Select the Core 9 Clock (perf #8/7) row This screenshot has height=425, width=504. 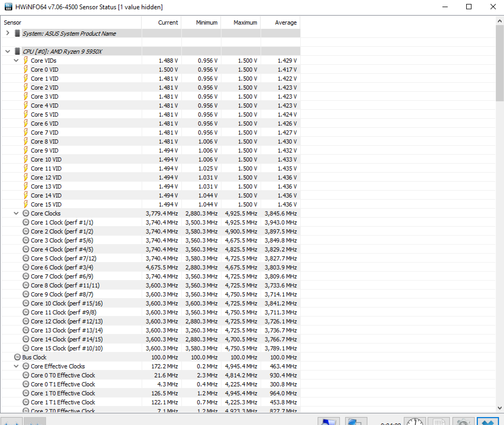coord(150,294)
